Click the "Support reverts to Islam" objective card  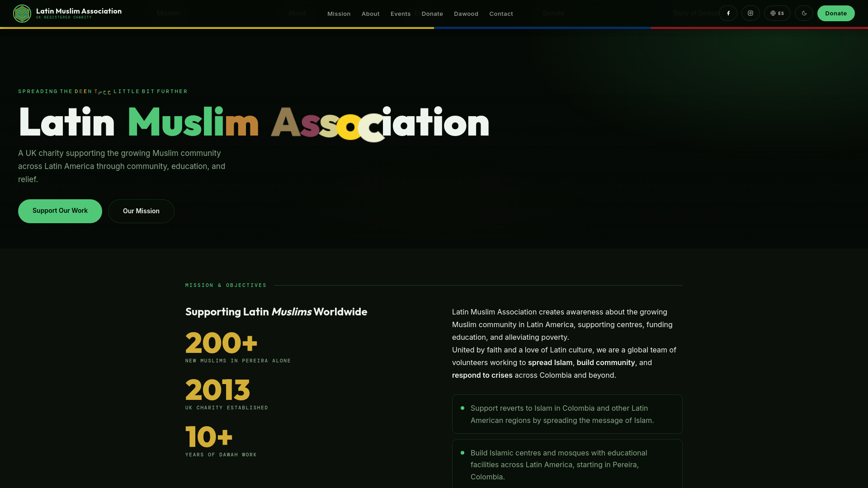[567, 414]
